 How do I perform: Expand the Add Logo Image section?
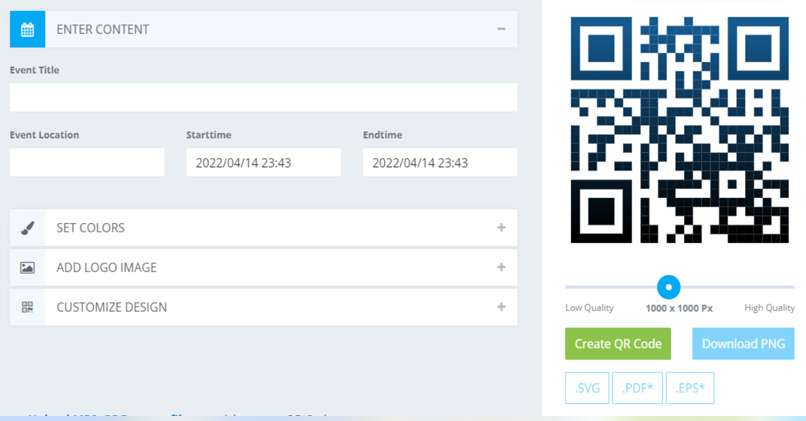(x=501, y=267)
